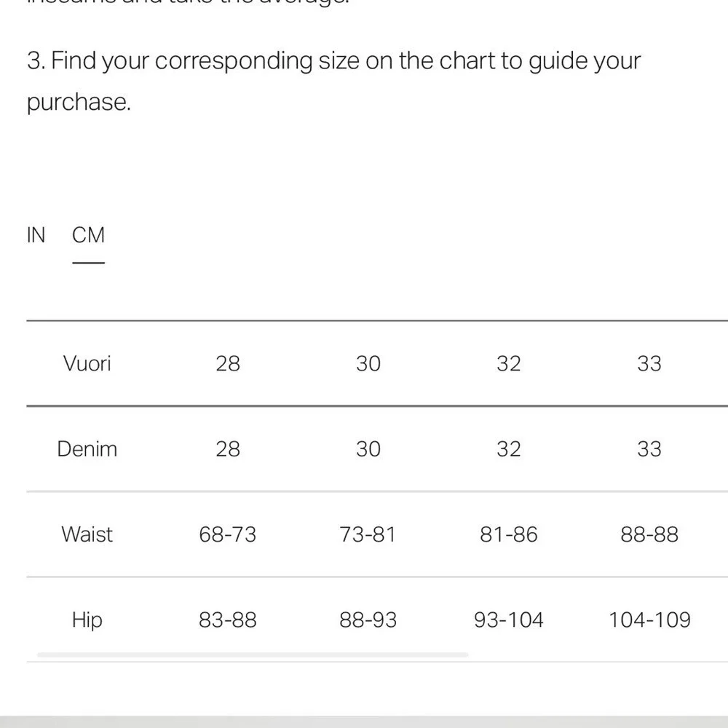Screen dimensions: 728x728
Task: Click the Waist row label
Action: tap(87, 534)
